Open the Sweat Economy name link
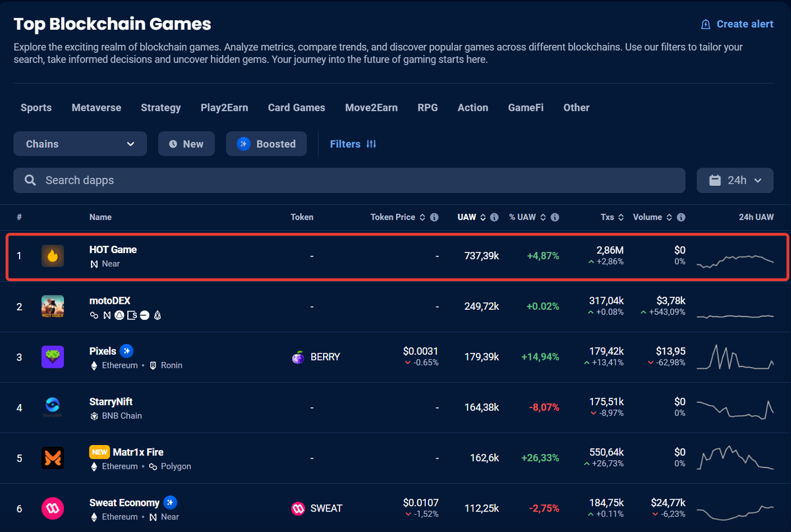This screenshot has width=791, height=532. tap(125, 502)
